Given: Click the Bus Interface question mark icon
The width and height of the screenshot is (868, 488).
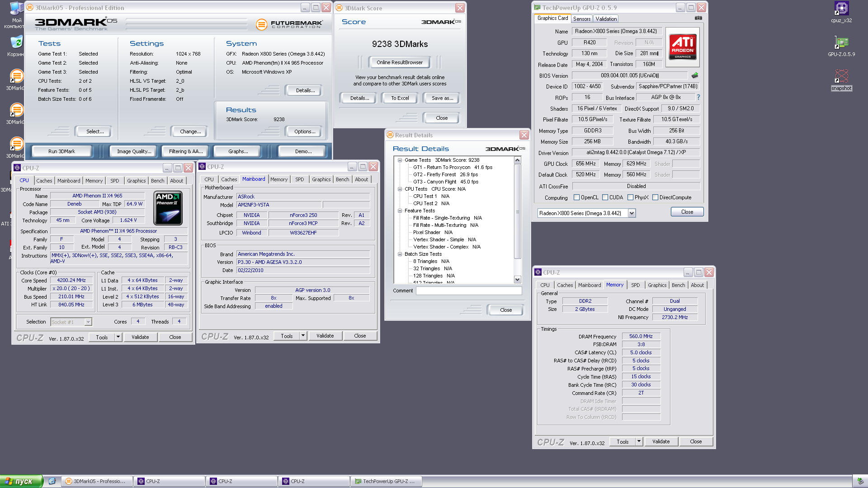Looking at the screenshot, I should coord(698,97).
